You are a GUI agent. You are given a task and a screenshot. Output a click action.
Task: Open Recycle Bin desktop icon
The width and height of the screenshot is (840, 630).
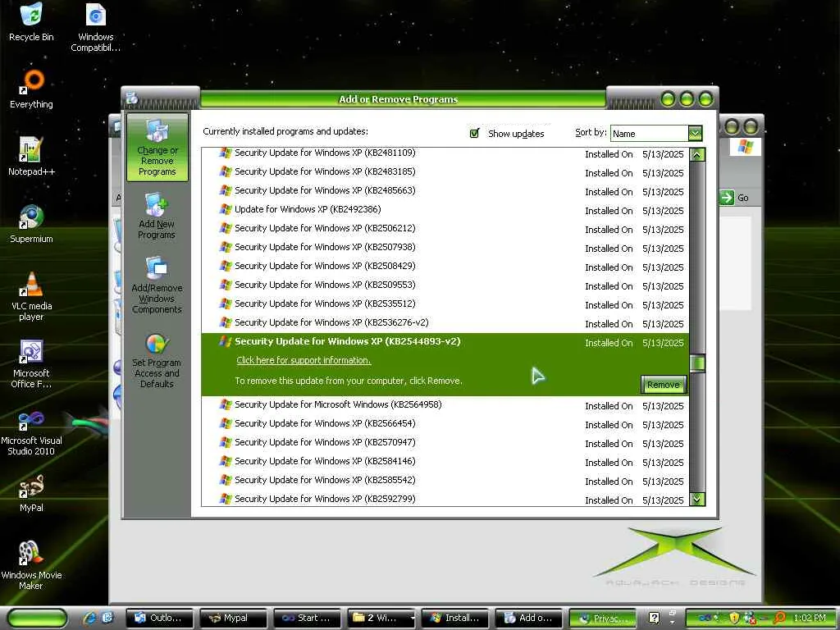[x=31, y=22]
